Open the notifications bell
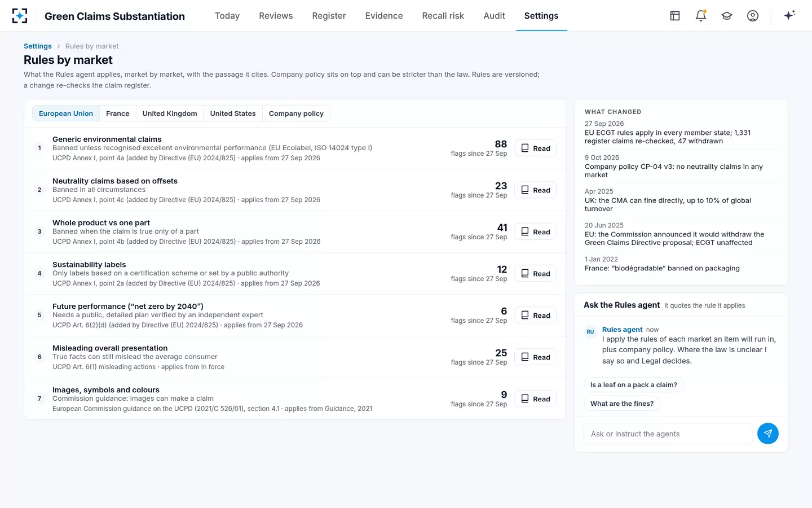 click(701, 16)
